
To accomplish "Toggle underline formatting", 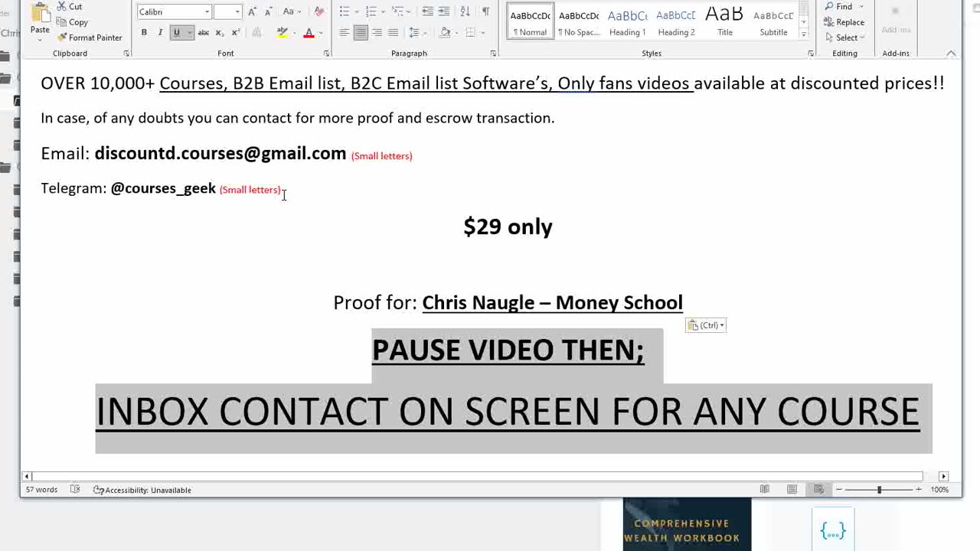I will pos(176,33).
